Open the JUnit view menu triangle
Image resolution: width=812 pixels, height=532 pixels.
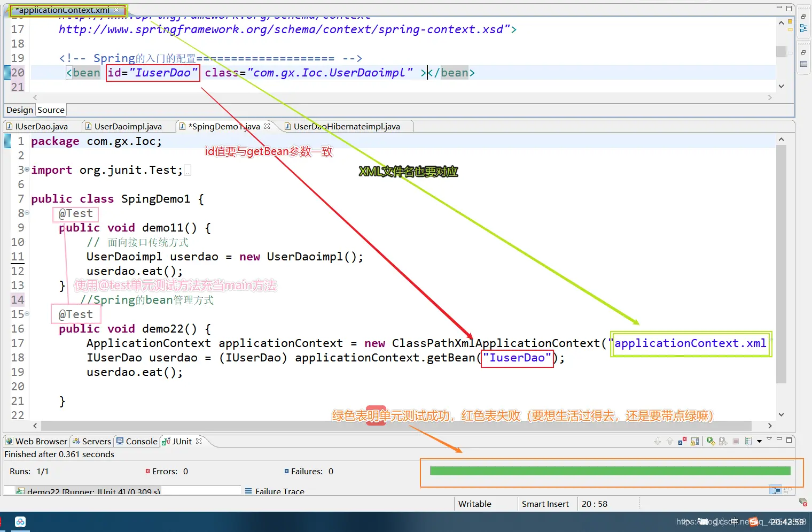769,440
